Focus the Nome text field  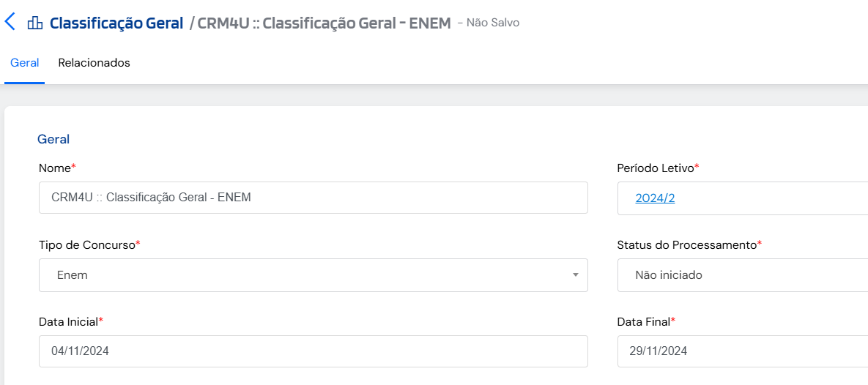[313, 198]
